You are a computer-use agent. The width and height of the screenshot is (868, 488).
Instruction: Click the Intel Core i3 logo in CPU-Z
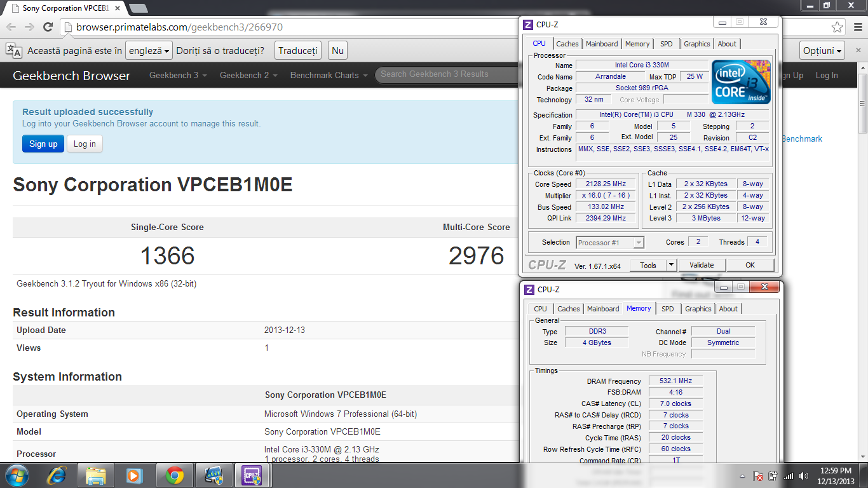click(x=741, y=82)
